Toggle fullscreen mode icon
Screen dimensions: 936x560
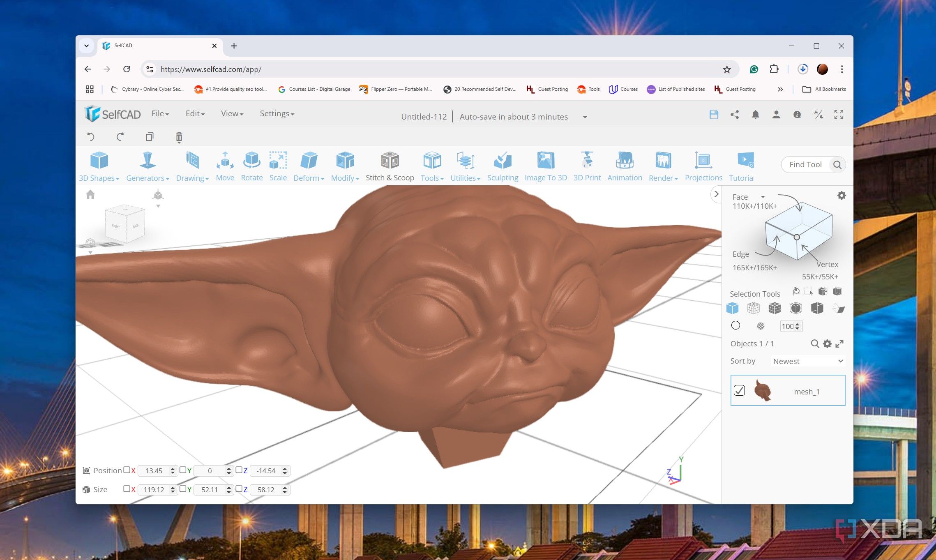click(x=839, y=115)
